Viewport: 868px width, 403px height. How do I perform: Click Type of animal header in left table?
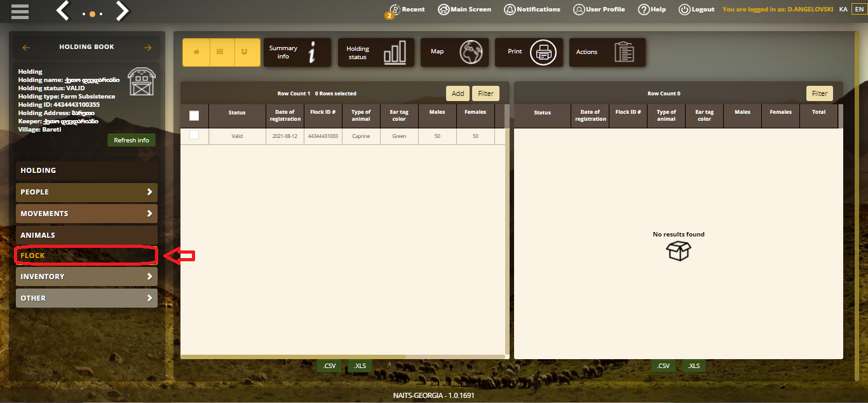point(361,116)
